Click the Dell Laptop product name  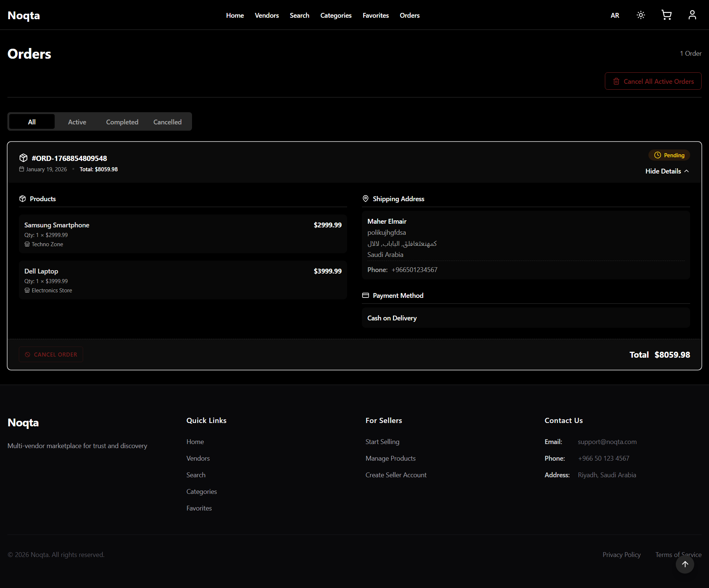pos(41,271)
